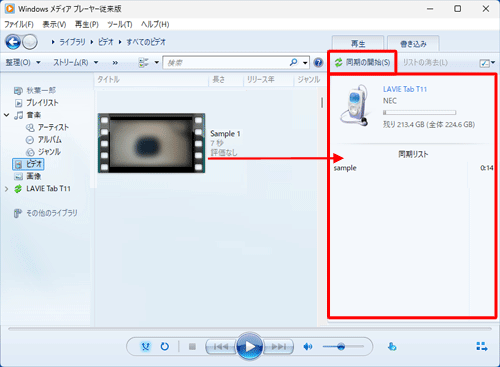Image resolution: width=500 pixels, height=367 pixels.
Task: Switch to Now Playing mode
Action: (482, 347)
